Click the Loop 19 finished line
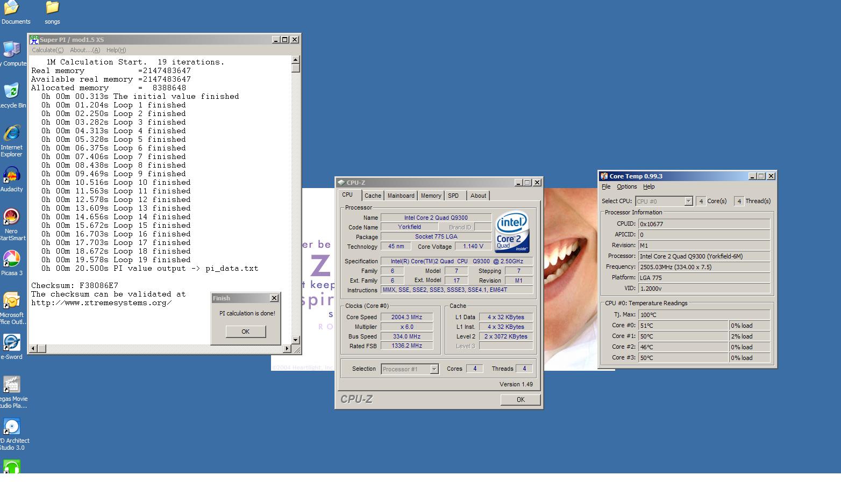This screenshot has width=841, height=504. pyautogui.click(x=116, y=260)
